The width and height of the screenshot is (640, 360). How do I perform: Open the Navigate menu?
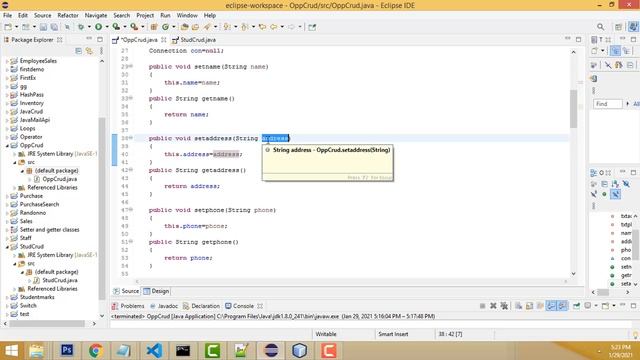tap(96, 15)
